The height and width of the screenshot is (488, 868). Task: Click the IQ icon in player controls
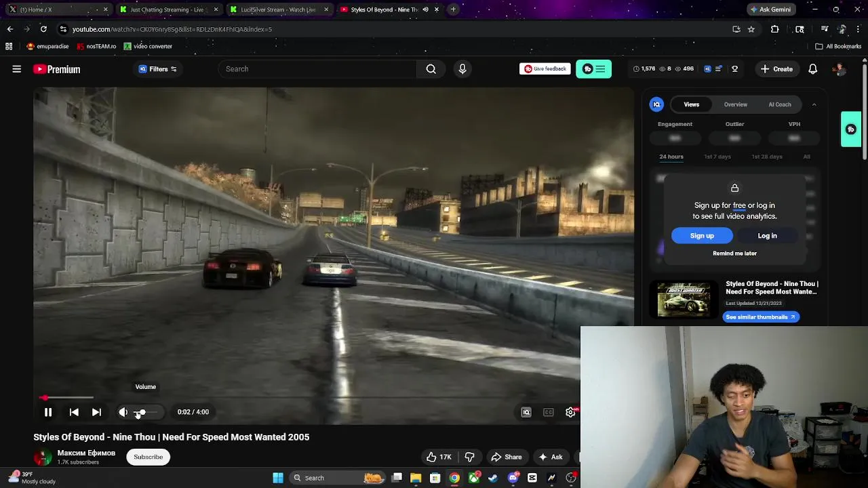point(526,412)
